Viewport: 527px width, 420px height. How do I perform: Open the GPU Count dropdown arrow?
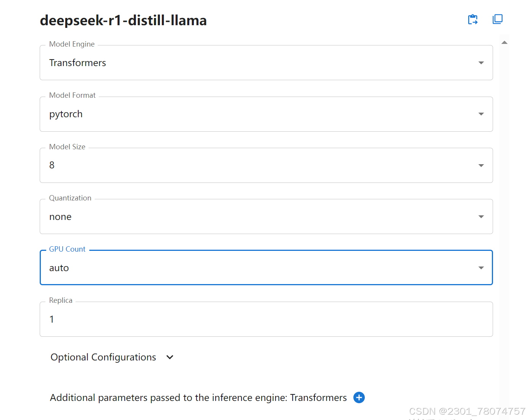(x=481, y=268)
